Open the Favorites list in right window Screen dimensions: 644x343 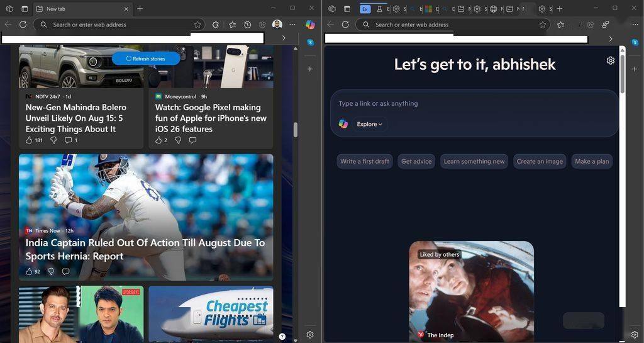pos(560,25)
